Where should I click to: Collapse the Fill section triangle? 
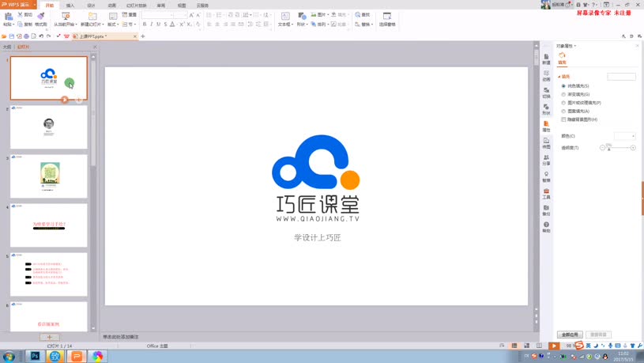click(x=559, y=77)
